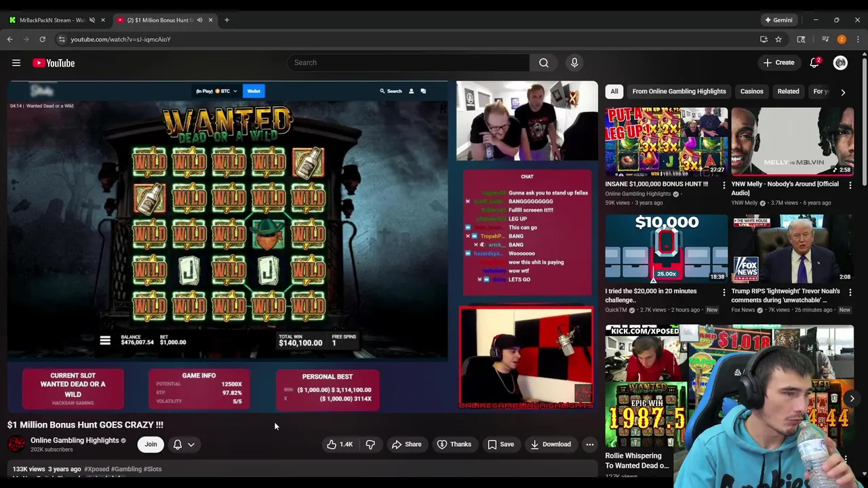The width and height of the screenshot is (868, 488).
Task: Open more actions menu under video
Action: pyautogui.click(x=589, y=444)
